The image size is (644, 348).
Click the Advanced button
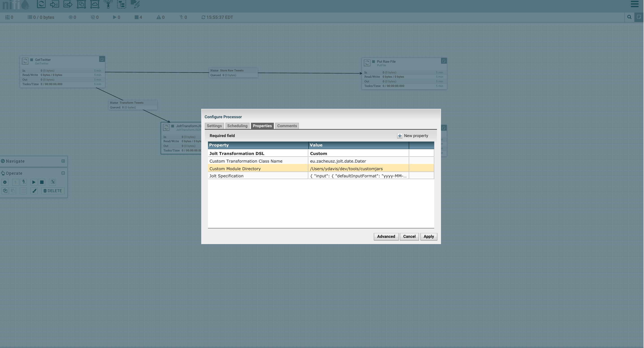[x=386, y=236]
